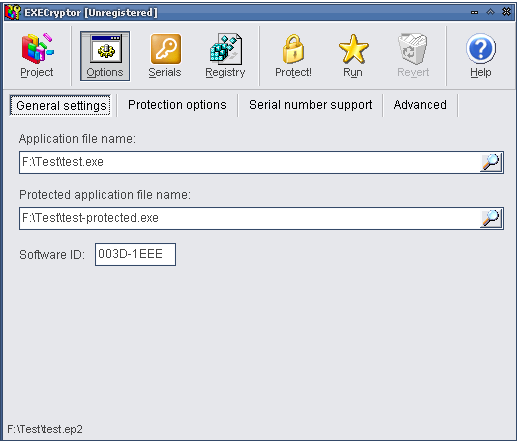The width and height of the screenshot is (517, 442).
Task: Minimize the EXECryptor window
Action: [x=474, y=12]
